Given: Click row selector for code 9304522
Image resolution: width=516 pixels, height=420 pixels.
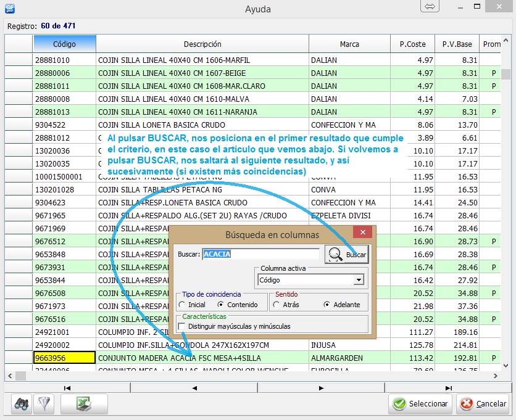Looking at the screenshot, I should point(19,125).
